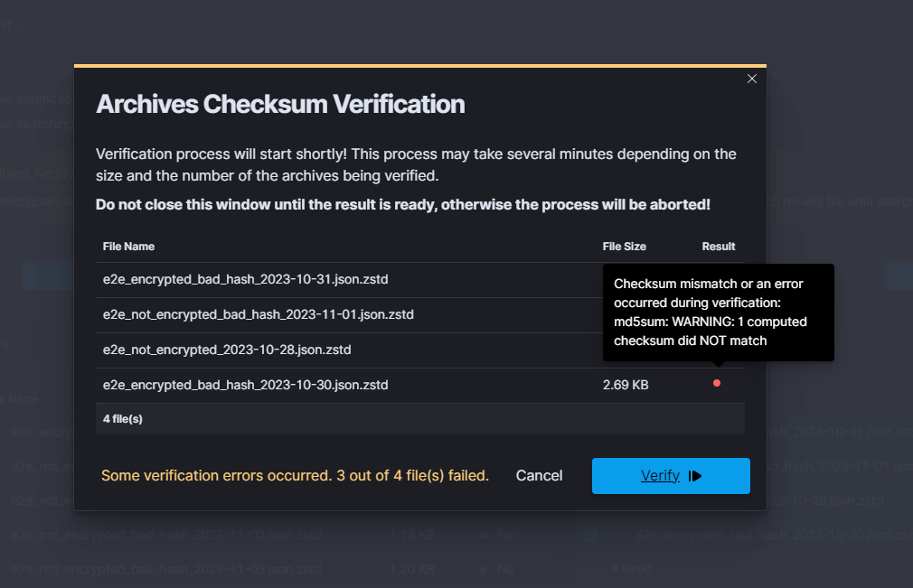Viewport: 913px width, 588px height.
Task: Click the 4 file(s) summary row
Action: point(123,419)
